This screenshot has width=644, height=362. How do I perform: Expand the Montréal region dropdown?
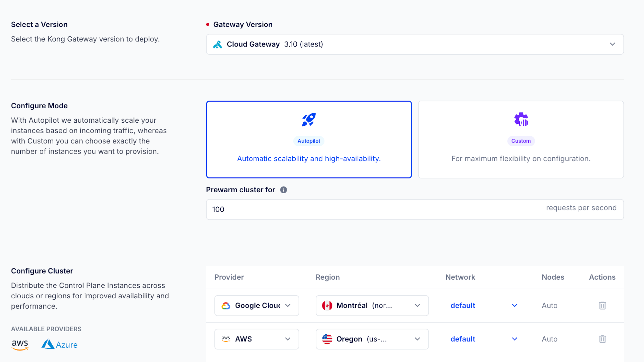[x=372, y=305]
